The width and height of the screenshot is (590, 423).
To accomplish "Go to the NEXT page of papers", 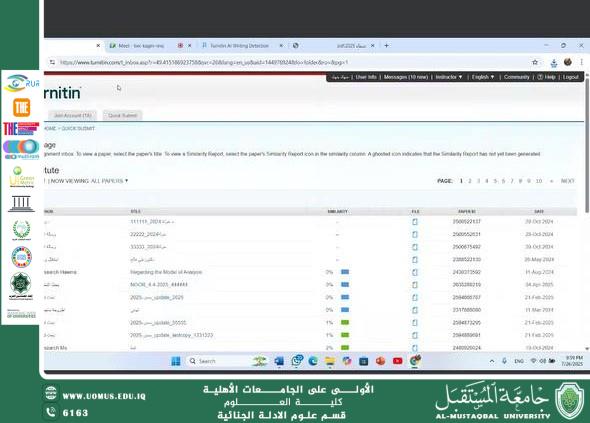I will 567,181.
